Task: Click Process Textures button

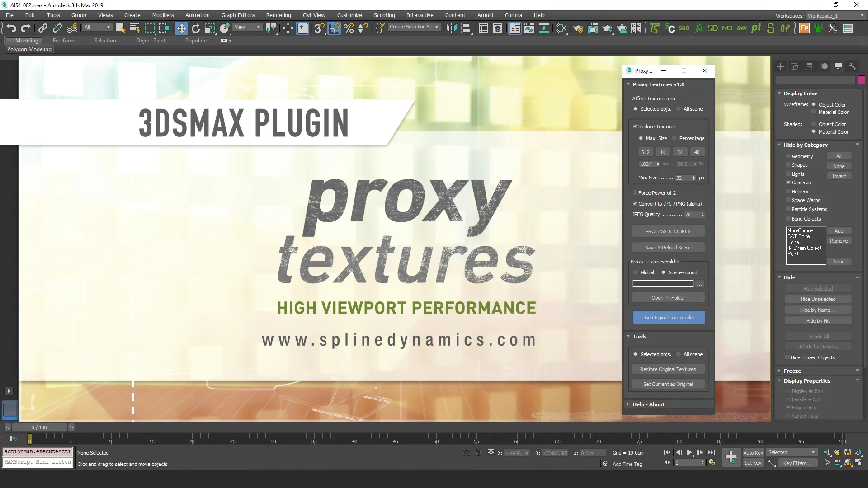Action: 668,231
